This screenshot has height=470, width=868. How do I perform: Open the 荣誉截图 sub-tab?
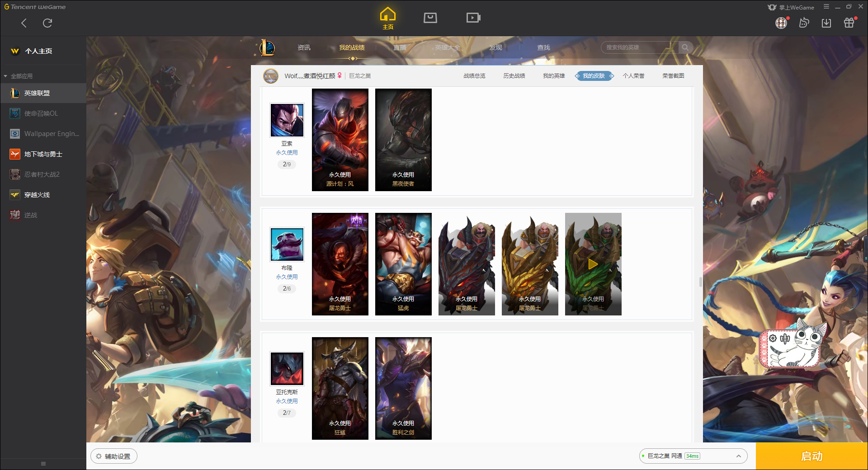click(x=673, y=76)
